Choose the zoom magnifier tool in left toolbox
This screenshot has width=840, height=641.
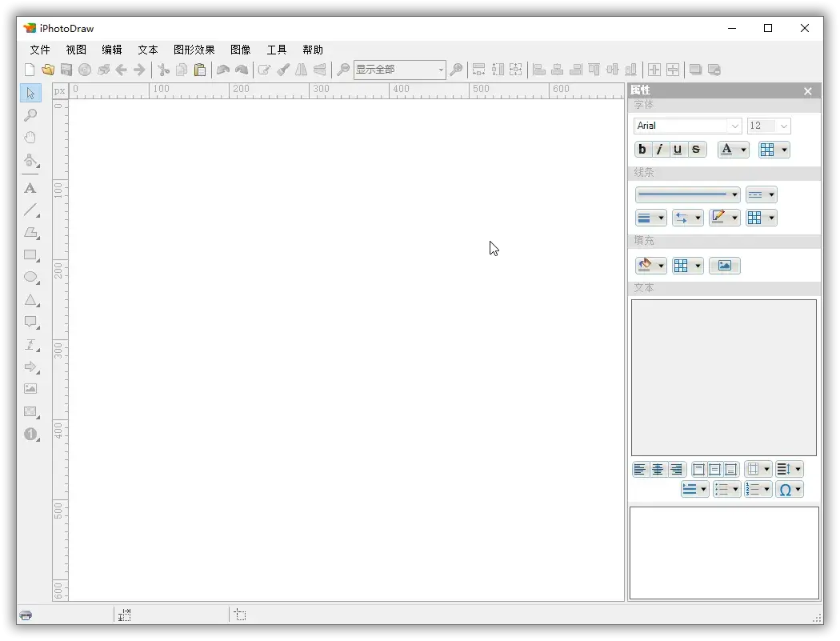click(30, 115)
